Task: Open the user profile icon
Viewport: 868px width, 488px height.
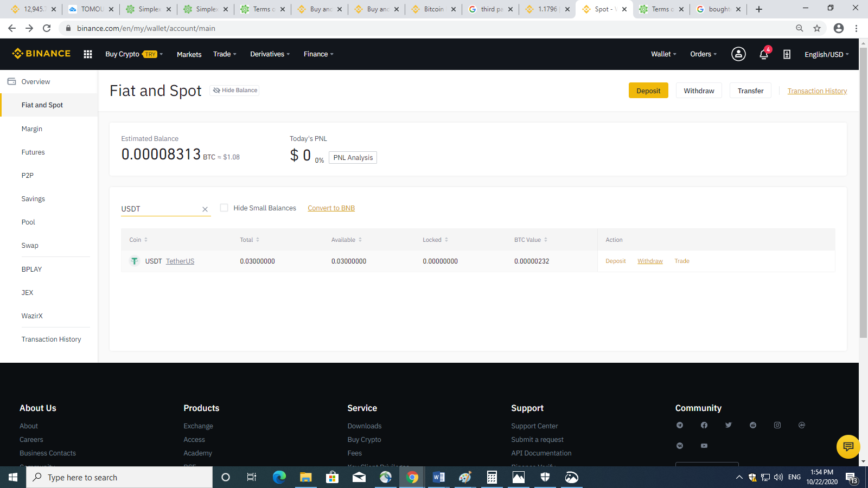Action: click(x=738, y=54)
